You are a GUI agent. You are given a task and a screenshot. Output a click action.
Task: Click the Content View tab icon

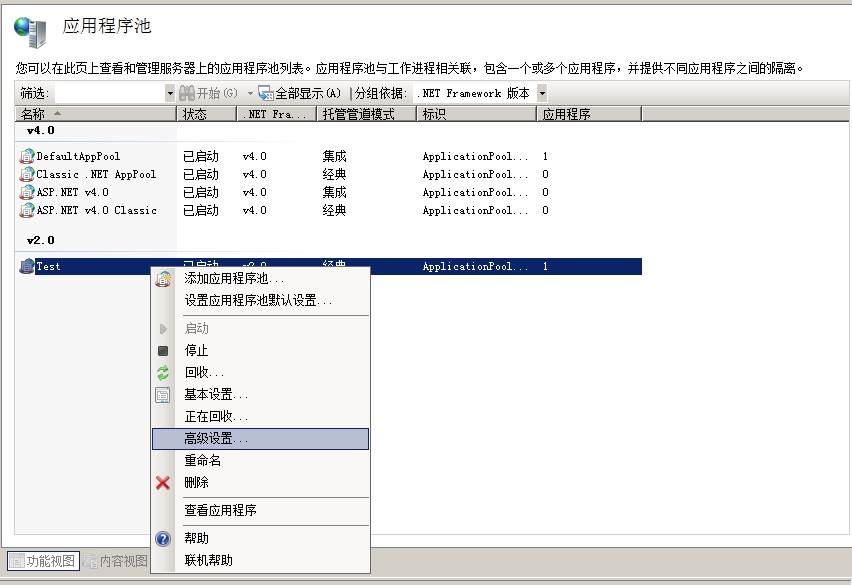pyautogui.click(x=90, y=561)
